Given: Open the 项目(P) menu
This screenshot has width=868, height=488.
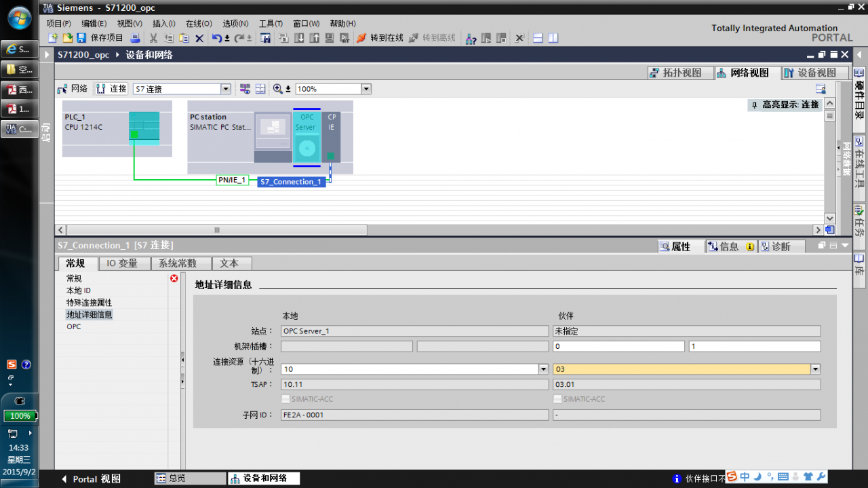Looking at the screenshot, I should point(59,23).
